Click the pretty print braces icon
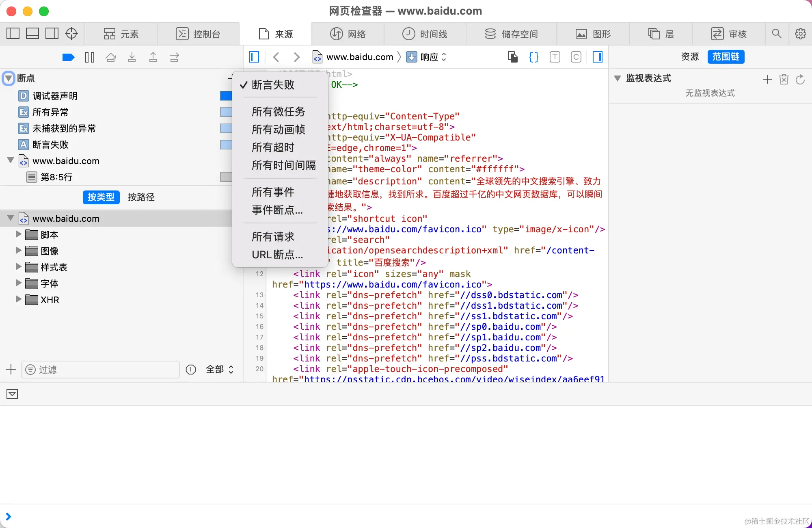This screenshot has height=528, width=812. click(x=534, y=57)
